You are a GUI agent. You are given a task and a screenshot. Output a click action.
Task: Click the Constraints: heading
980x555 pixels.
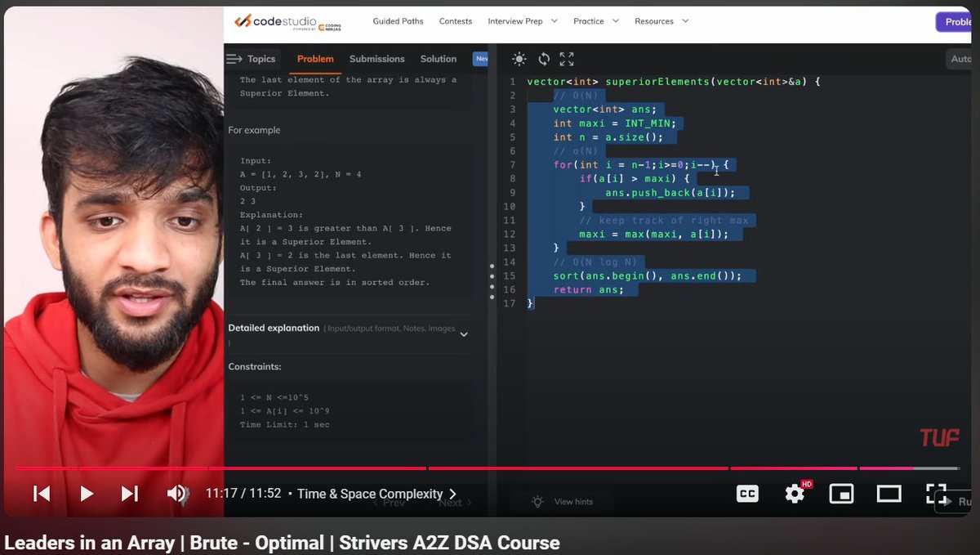(255, 366)
